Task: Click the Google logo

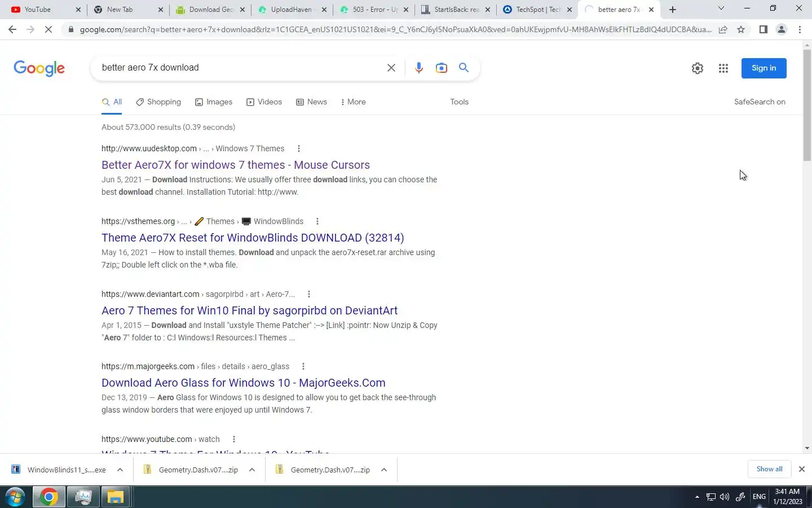Action: [39, 68]
